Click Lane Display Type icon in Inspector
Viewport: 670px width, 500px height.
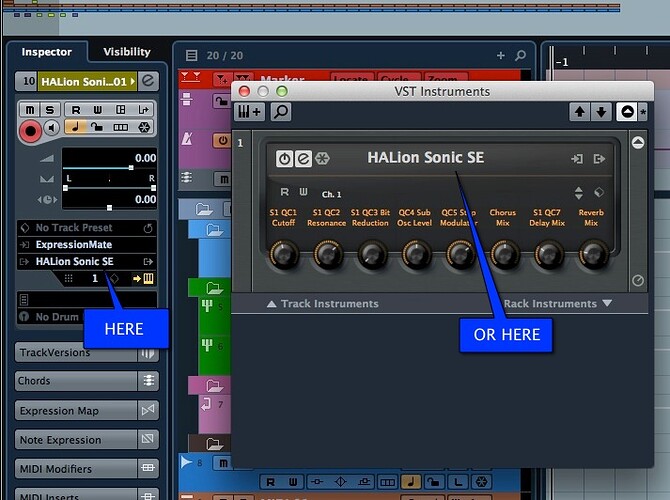click(x=121, y=127)
